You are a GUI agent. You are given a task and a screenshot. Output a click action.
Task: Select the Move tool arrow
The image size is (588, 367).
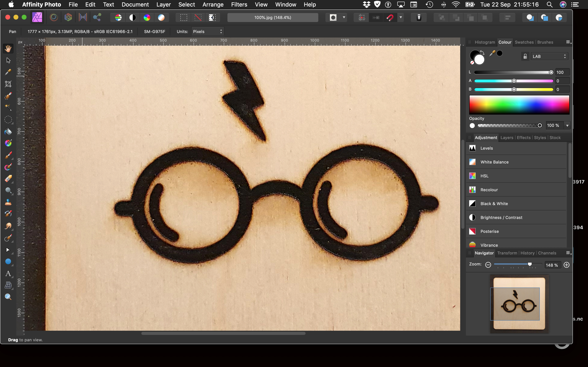click(x=8, y=60)
